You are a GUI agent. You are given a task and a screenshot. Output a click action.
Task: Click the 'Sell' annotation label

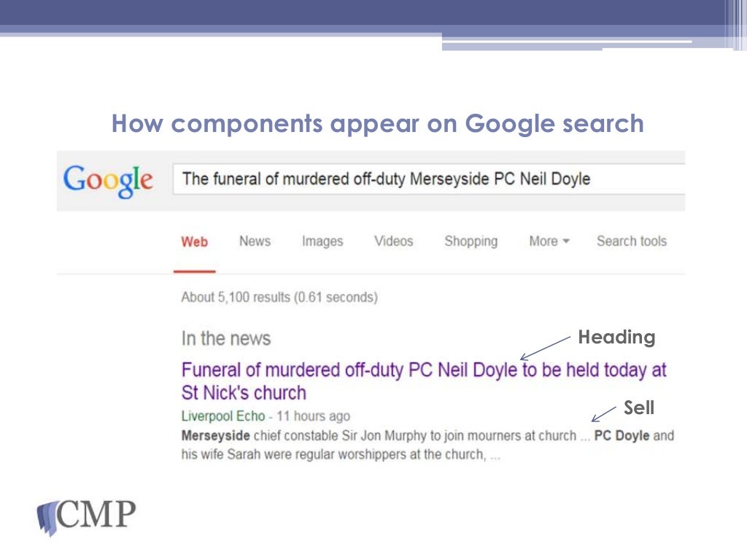point(639,408)
